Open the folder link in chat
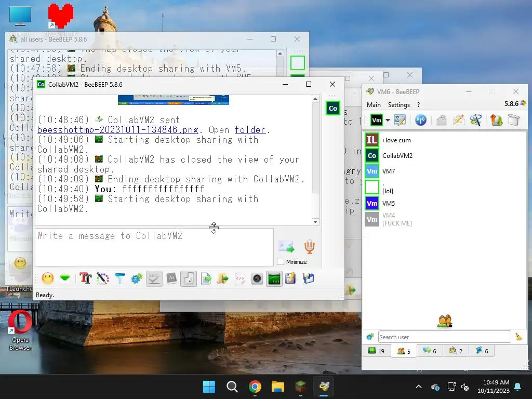The image size is (532, 399). click(x=250, y=129)
